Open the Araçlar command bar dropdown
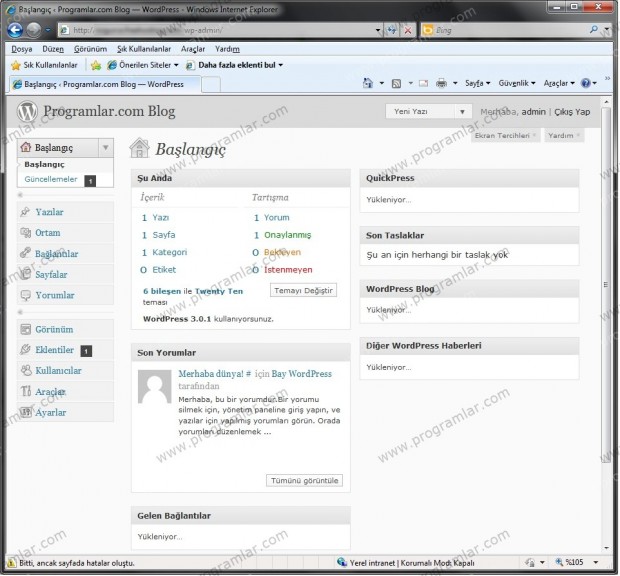Viewport: 620px width, 576px height. [x=559, y=83]
